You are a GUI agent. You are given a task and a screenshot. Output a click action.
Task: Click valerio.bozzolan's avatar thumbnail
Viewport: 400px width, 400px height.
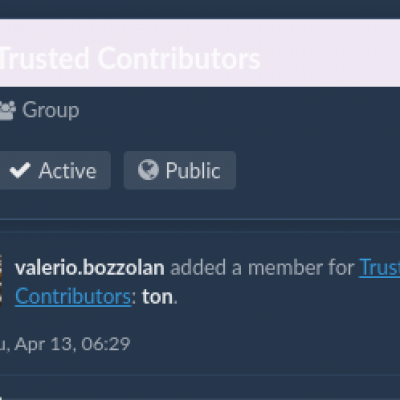click(x=1, y=280)
